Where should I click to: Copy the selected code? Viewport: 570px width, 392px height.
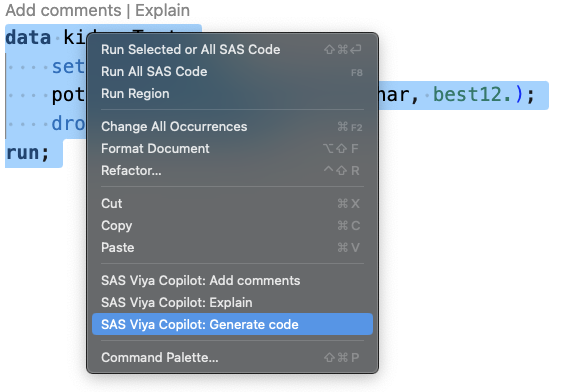[x=232, y=225]
